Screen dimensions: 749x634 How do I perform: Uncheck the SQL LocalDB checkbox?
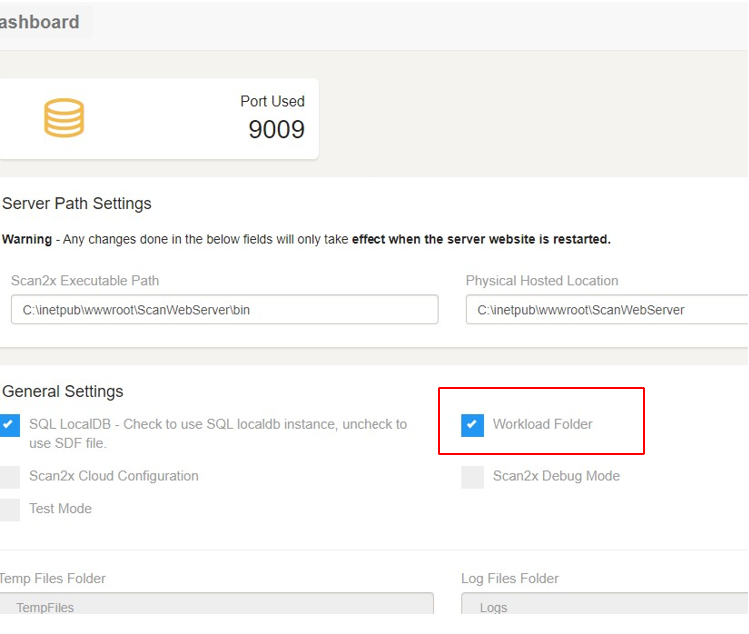coord(9,425)
